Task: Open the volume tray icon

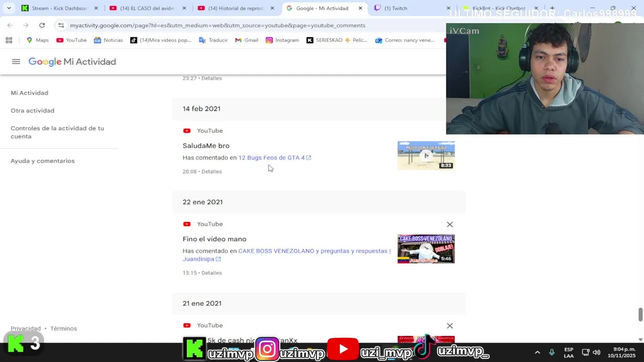Action: [597, 352]
